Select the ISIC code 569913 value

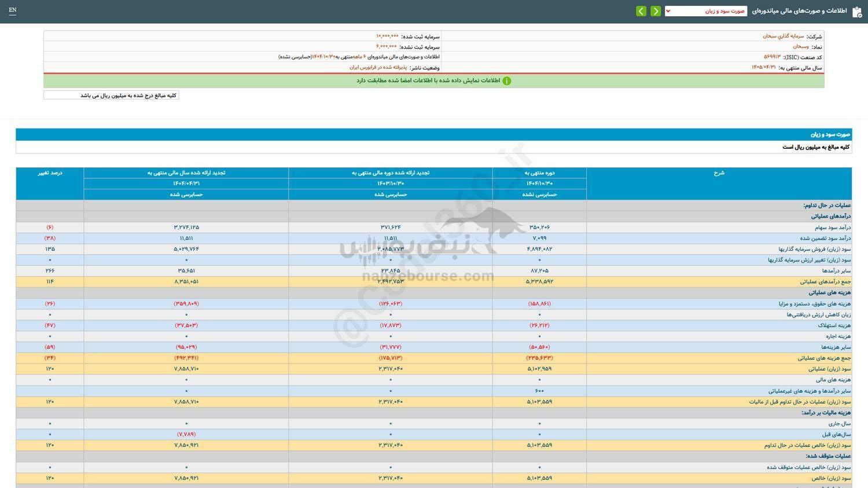(772, 57)
